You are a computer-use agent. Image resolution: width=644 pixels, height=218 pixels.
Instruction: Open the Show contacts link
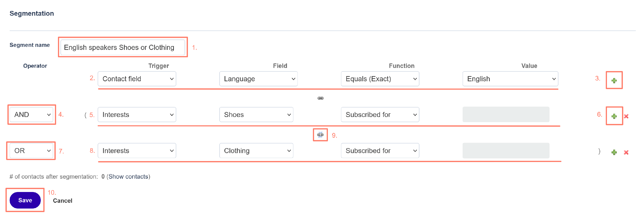pyautogui.click(x=128, y=177)
